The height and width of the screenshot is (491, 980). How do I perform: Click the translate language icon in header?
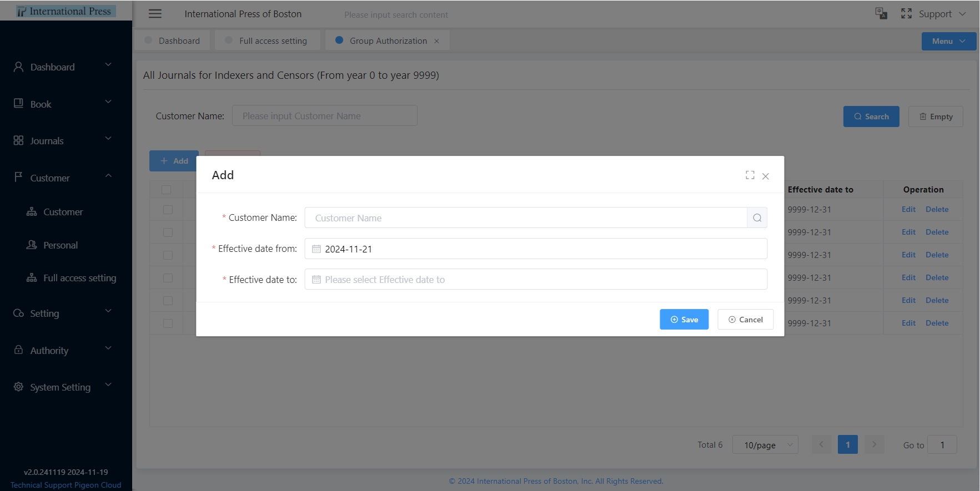tap(881, 13)
